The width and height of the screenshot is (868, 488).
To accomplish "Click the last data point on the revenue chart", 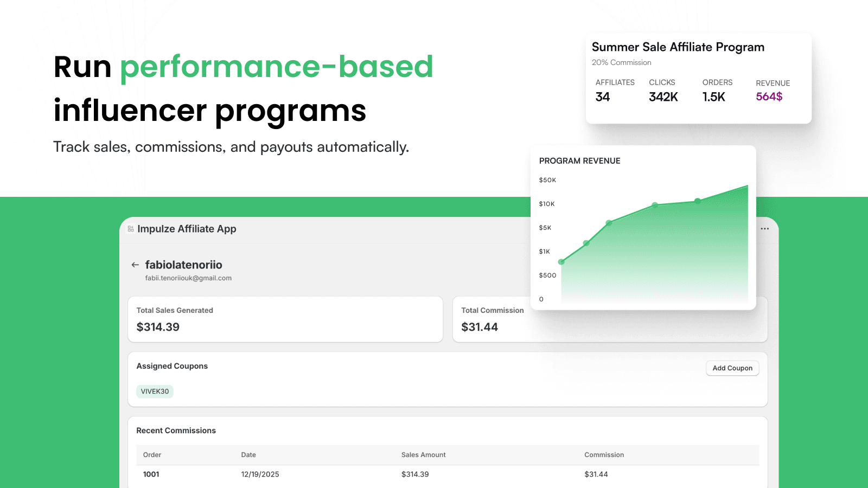I will click(697, 201).
